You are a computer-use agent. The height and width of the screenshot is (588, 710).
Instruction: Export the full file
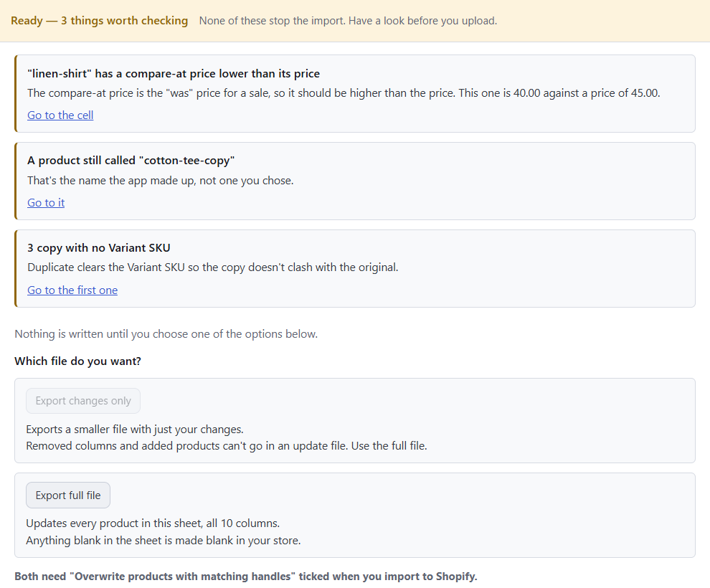coord(68,495)
